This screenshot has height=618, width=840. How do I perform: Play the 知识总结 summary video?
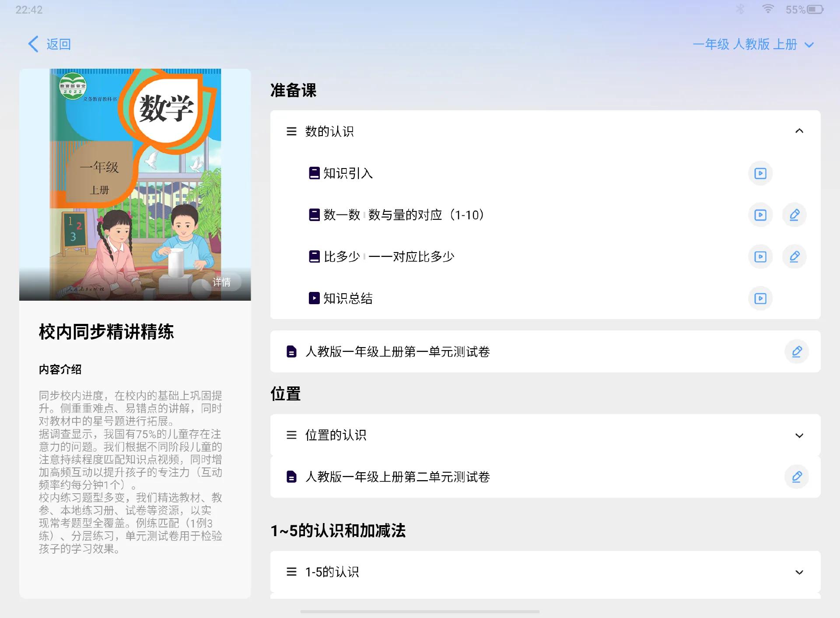(760, 298)
